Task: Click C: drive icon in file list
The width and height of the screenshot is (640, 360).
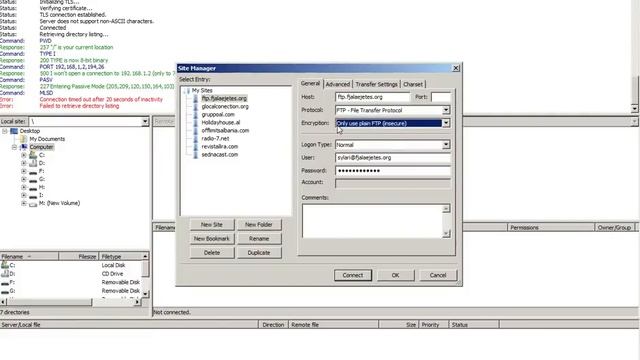Action: (5, 265)
